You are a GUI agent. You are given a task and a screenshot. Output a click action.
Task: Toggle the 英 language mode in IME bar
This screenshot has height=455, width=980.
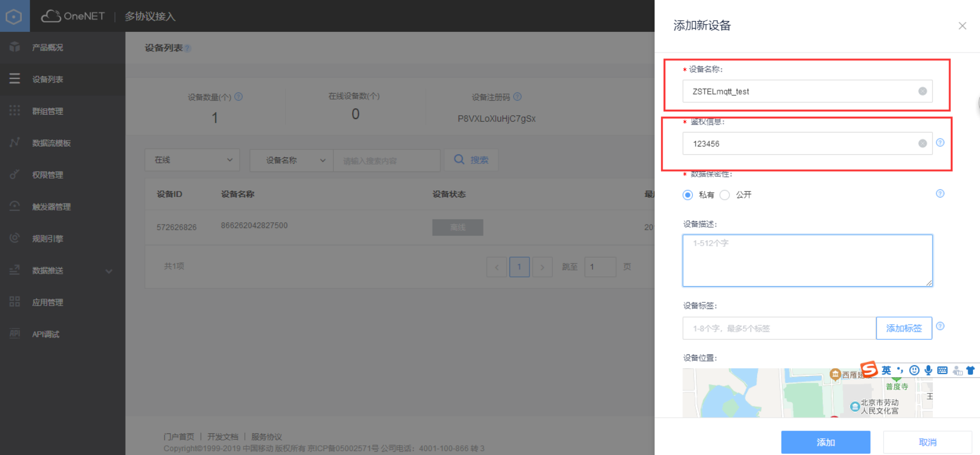pyautogui.click(x=886, y=371)
